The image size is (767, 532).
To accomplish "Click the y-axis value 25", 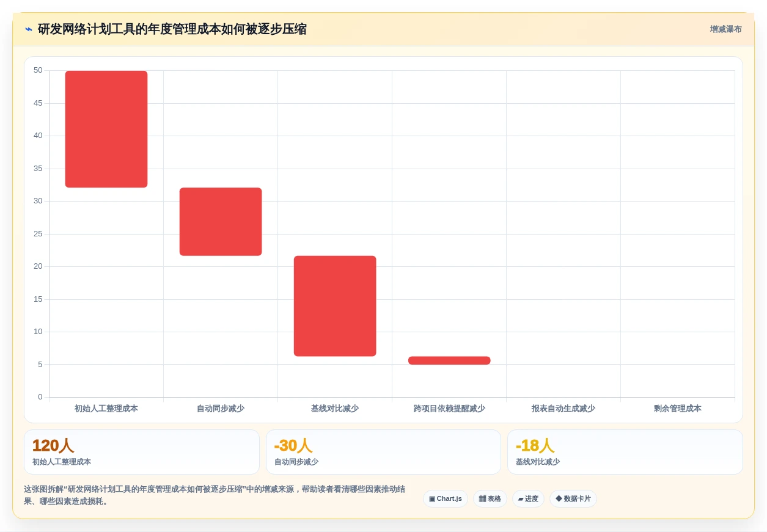I will [x=38, y=234].
